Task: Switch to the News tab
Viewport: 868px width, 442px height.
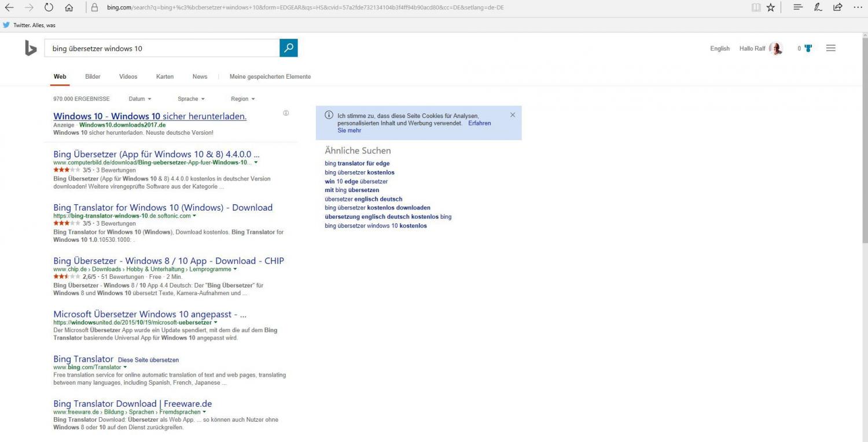Action: [200, 76]
